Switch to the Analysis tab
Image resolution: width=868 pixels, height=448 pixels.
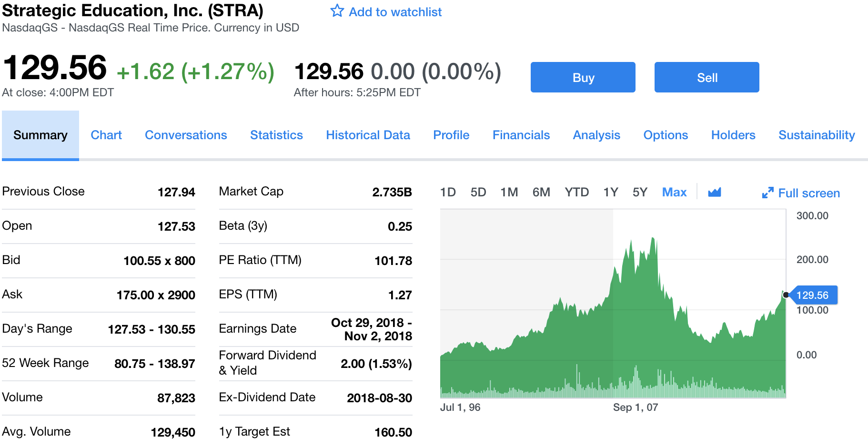click(596, 135)
